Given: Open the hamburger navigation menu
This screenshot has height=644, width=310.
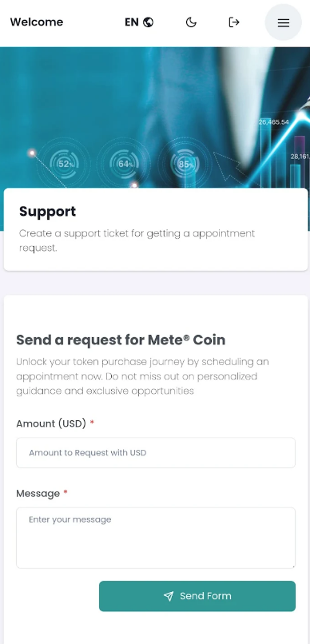Looking at the screenshot, I should tap(284, 22).
